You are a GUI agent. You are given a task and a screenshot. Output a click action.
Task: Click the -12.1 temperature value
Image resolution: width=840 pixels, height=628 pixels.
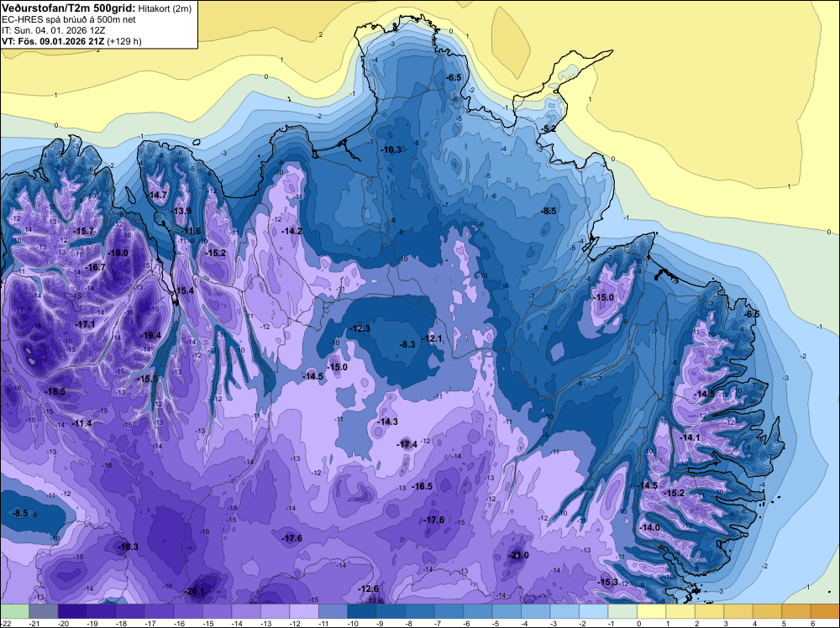[432, 338]
